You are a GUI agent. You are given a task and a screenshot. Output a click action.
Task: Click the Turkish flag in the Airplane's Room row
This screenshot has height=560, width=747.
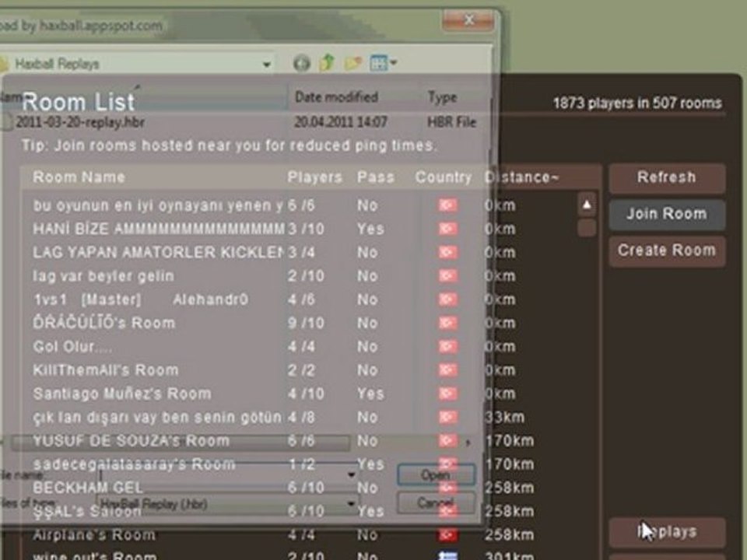point(448,535)
